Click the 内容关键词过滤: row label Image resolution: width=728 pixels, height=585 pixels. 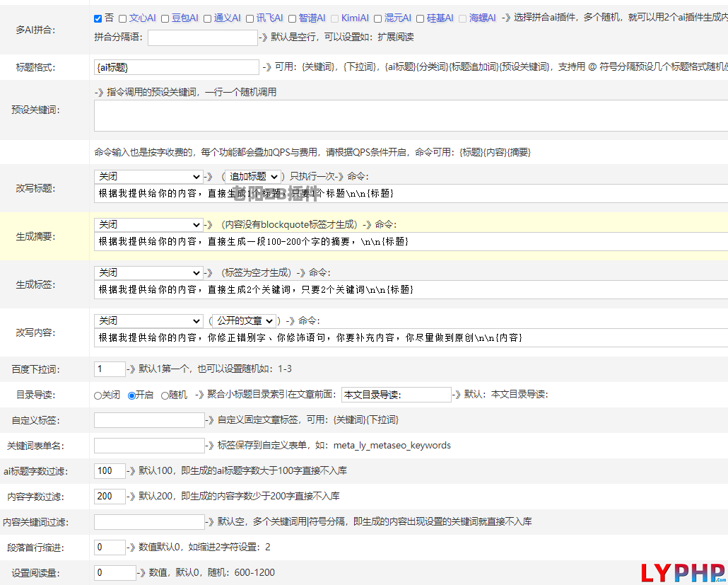coord(35,523)
